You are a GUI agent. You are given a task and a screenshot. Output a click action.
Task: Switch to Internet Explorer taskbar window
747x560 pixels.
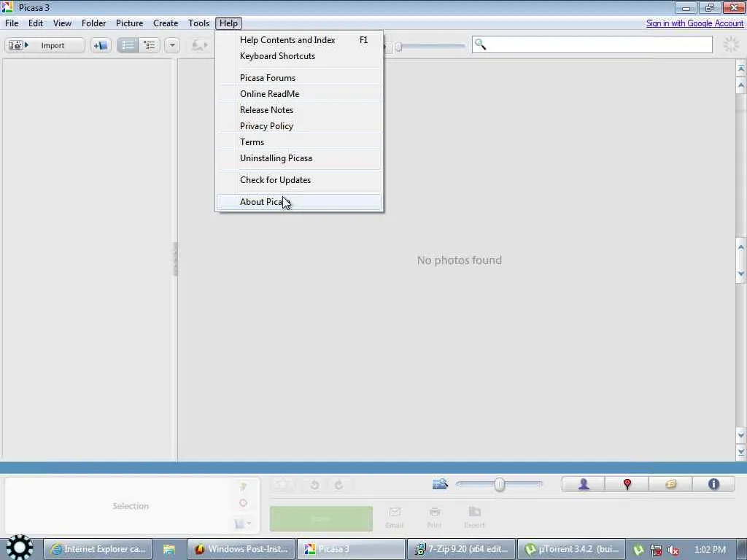98,549
